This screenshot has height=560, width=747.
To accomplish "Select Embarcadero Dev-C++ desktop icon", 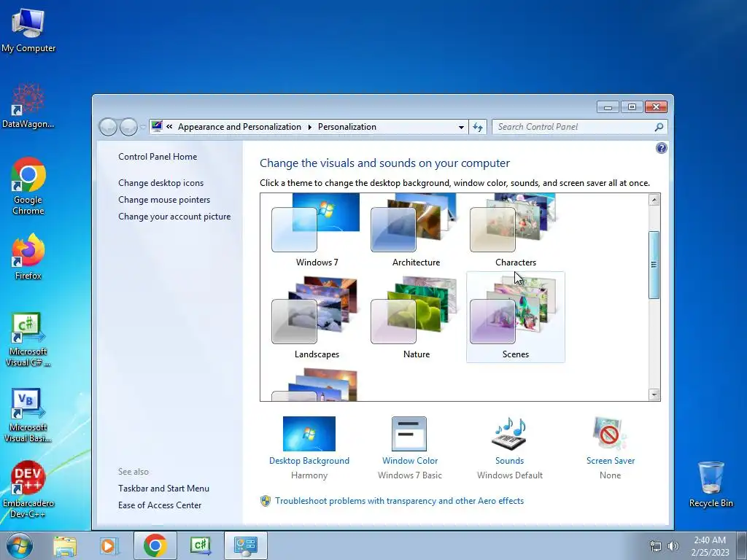I will pos(28,489).
